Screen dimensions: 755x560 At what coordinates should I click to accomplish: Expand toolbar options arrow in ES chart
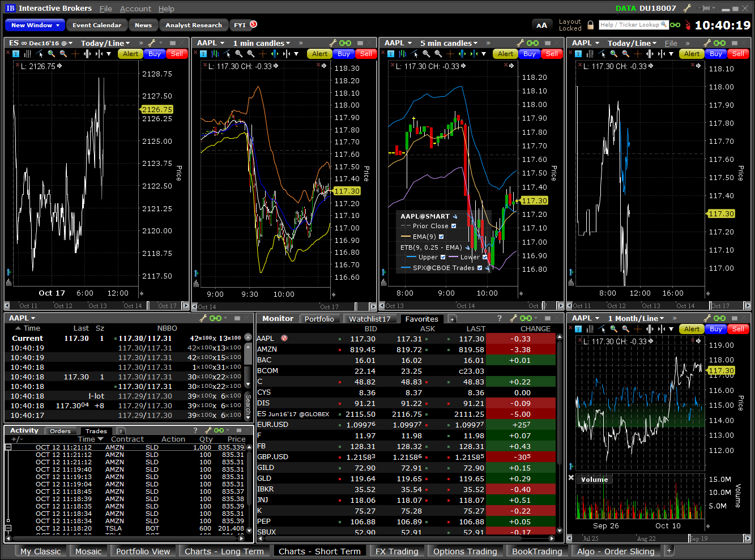point(109,54)
